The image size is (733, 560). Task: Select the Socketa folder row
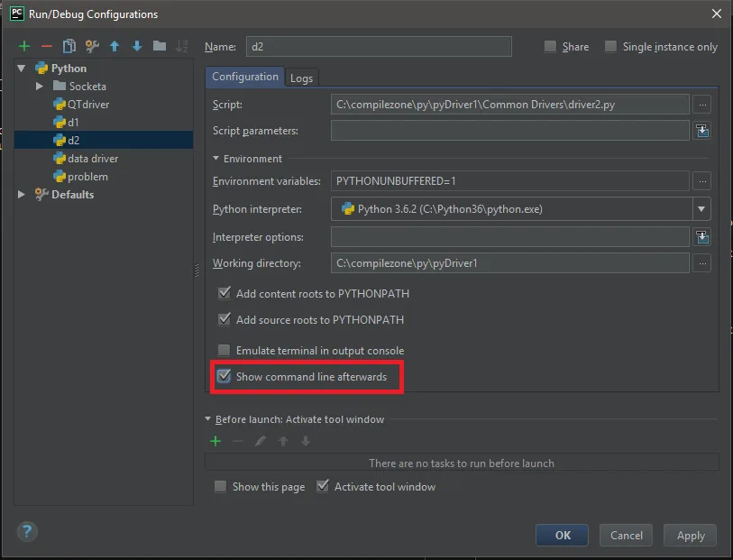(x=104, y=87)
